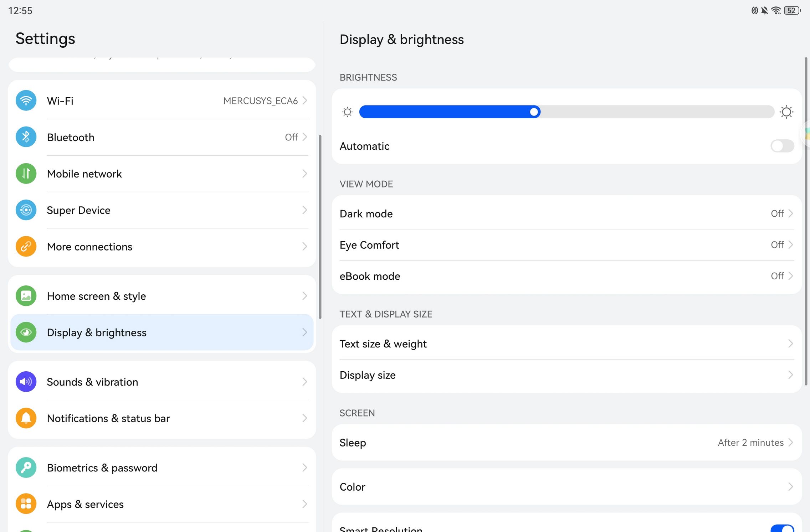The height and width of the screenshot is (532, 810).
Task: Enable Automatic brightness toggle
Action: point(782,146)
